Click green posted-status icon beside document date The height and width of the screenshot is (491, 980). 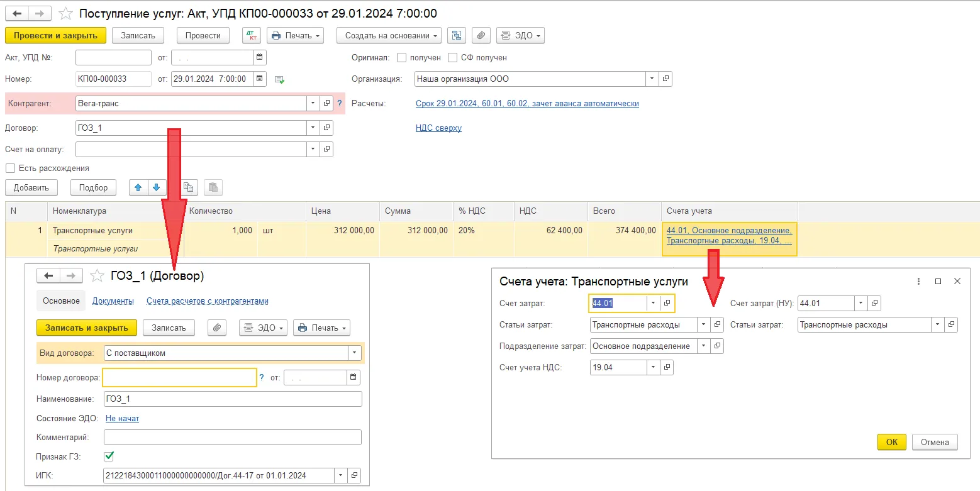[x=280, y=80]
